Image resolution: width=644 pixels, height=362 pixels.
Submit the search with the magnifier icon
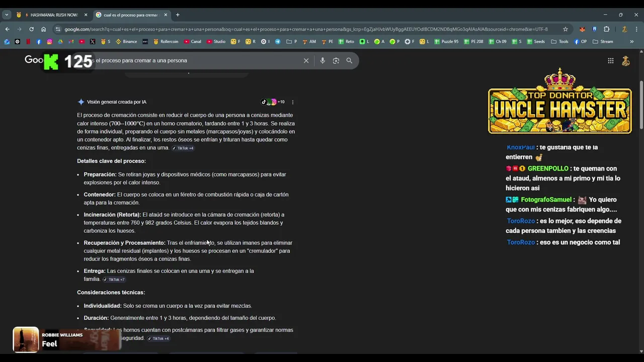pyautogui.click(x=349, y=61)
